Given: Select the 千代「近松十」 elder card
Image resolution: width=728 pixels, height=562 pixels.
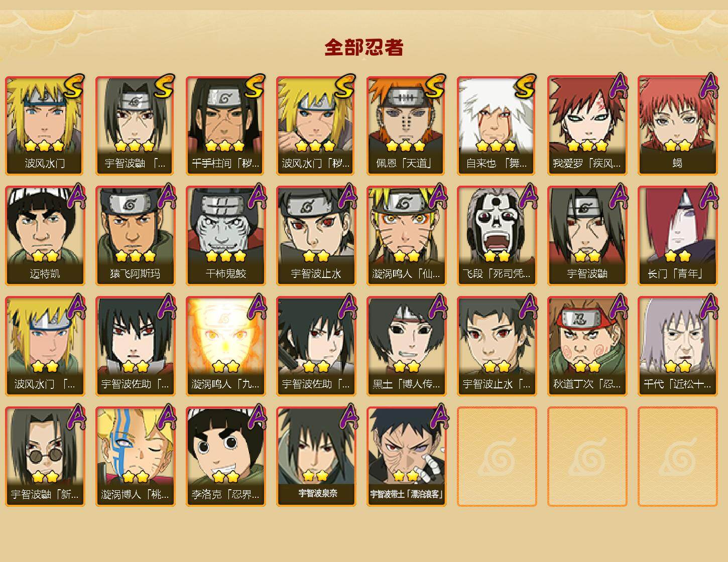Looking at the screenshot, I should click(678, 346).
